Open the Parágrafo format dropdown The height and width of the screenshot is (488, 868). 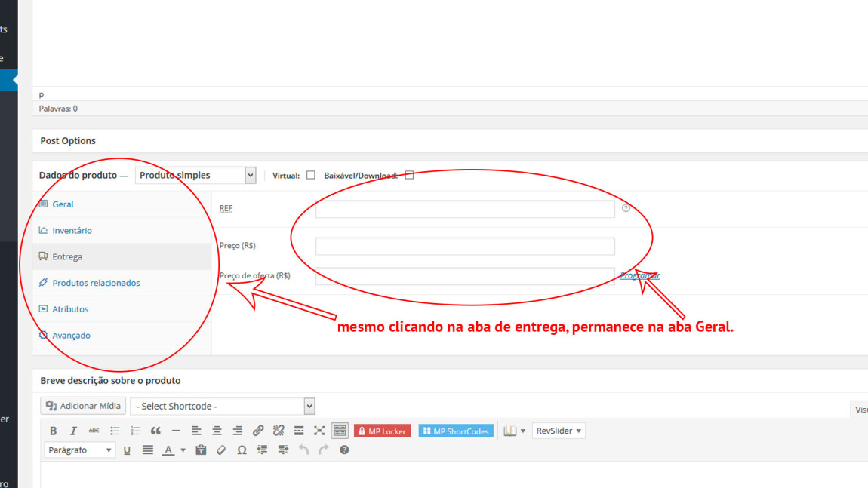click(x=79, y=450)
